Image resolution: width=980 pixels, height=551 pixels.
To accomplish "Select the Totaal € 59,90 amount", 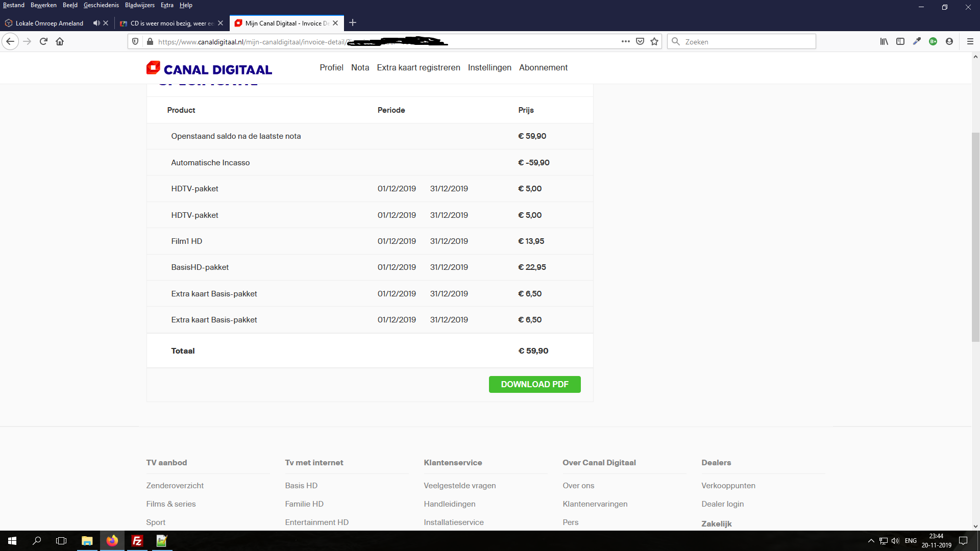I will 533,350.
